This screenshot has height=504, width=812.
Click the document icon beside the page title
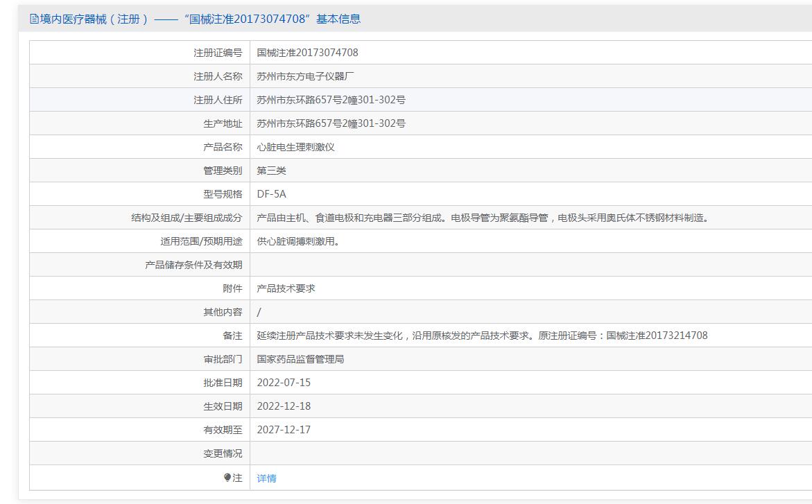point(34,19)
